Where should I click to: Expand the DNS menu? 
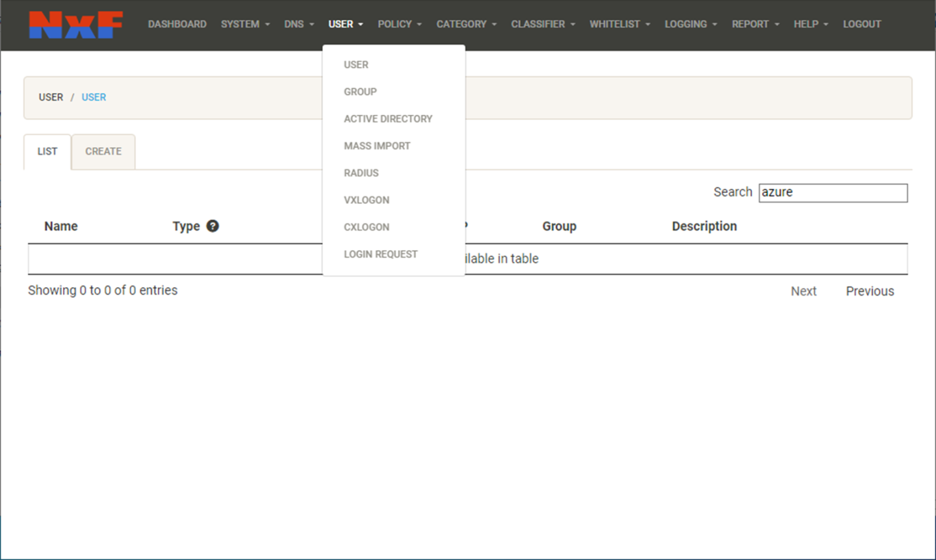(298, 24)
